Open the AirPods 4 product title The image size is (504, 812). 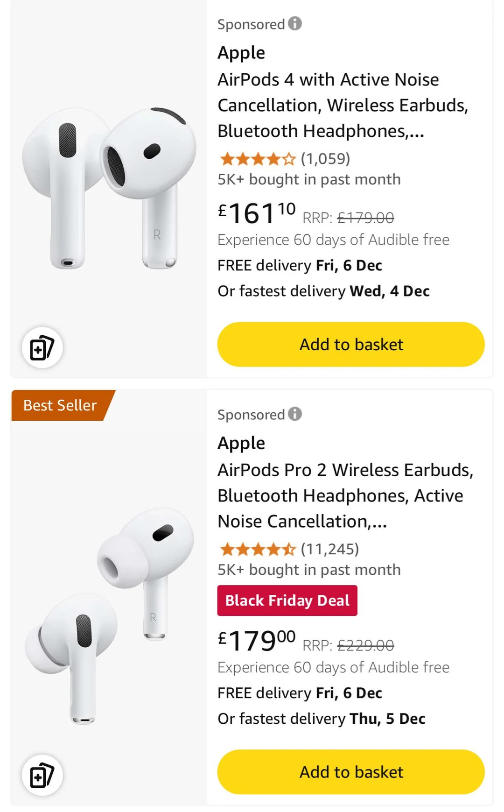(344, 105)
